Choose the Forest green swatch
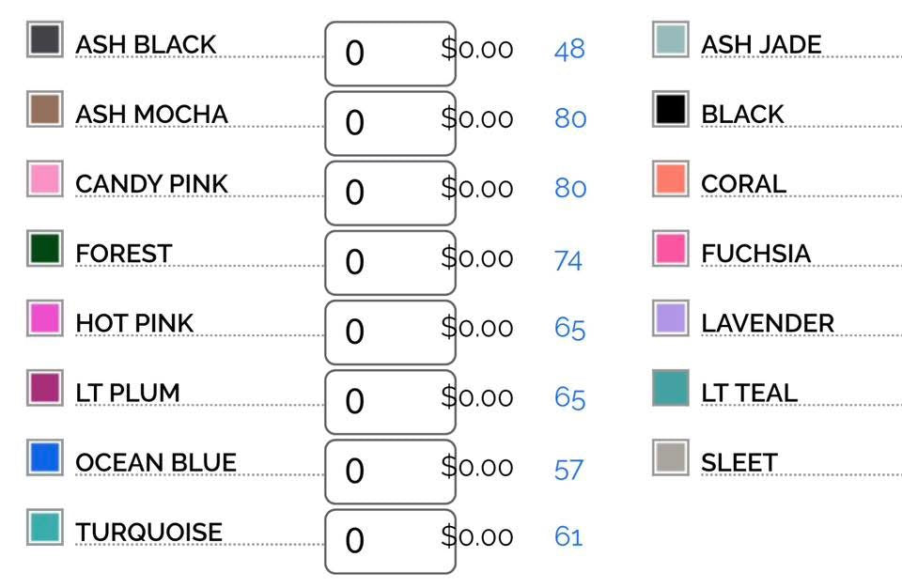This screenshot has height=588, width=902. point(44,249)
